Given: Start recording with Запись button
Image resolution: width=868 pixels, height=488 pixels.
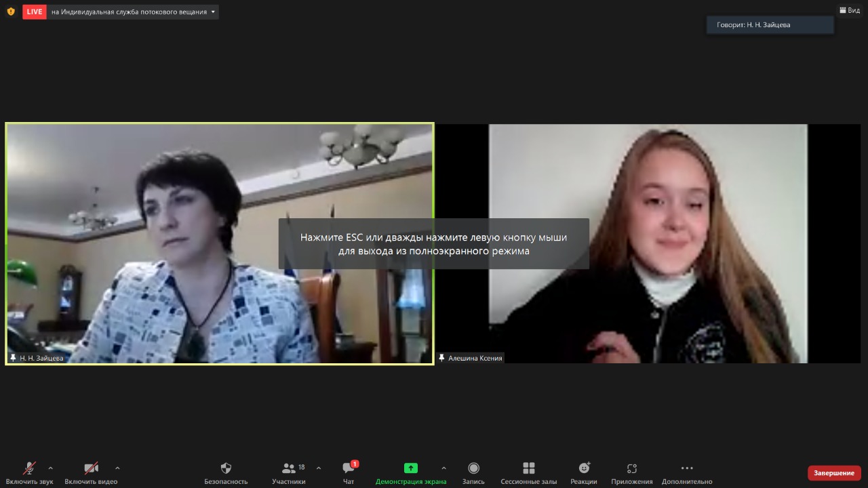Looking at the screenshot, I should point(473,472).
